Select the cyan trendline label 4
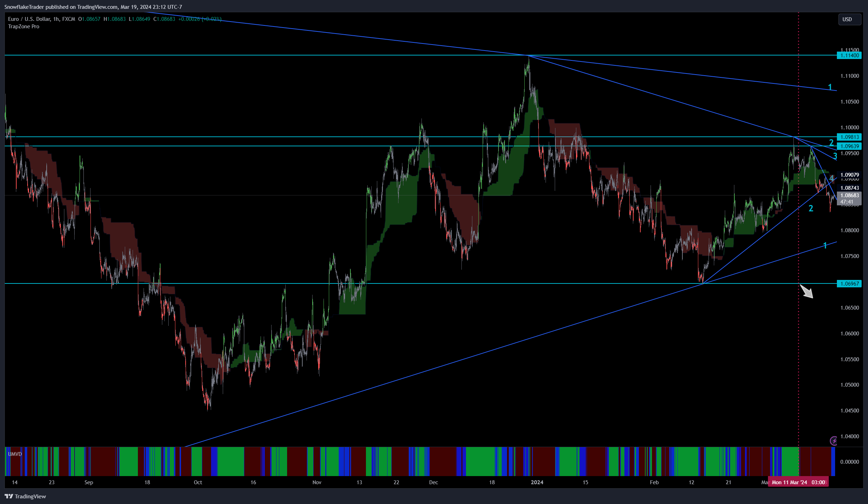 (x=832, y=178)
